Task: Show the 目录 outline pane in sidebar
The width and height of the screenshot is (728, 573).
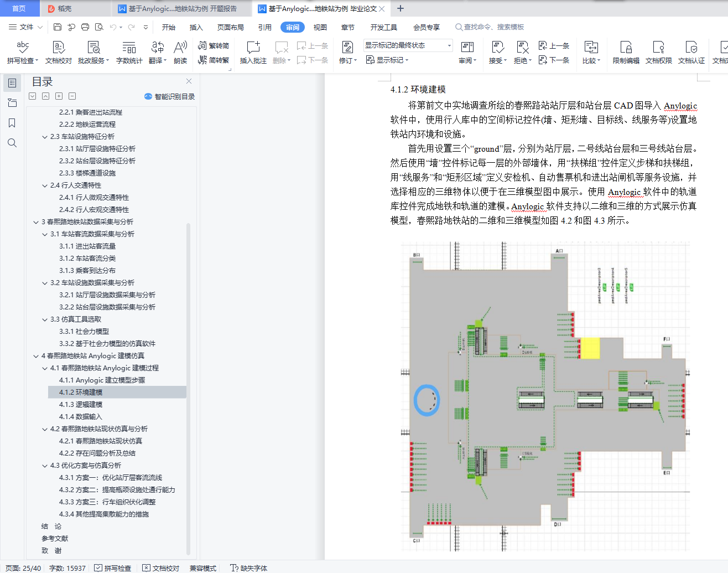Action: click(x=12, y=83)
